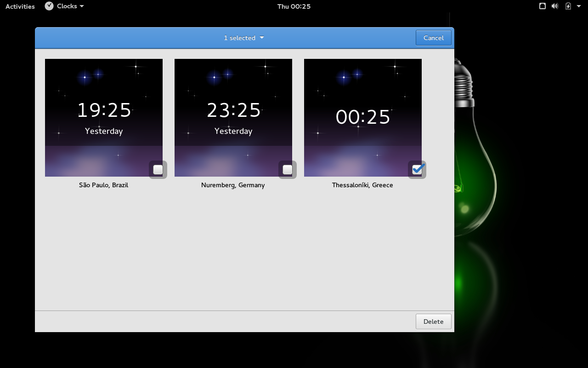This screenshot has width=588, height=368.
Task: Click the Clocks app icon in top bar
Action: pyautogui.click(x=49, y=6)
